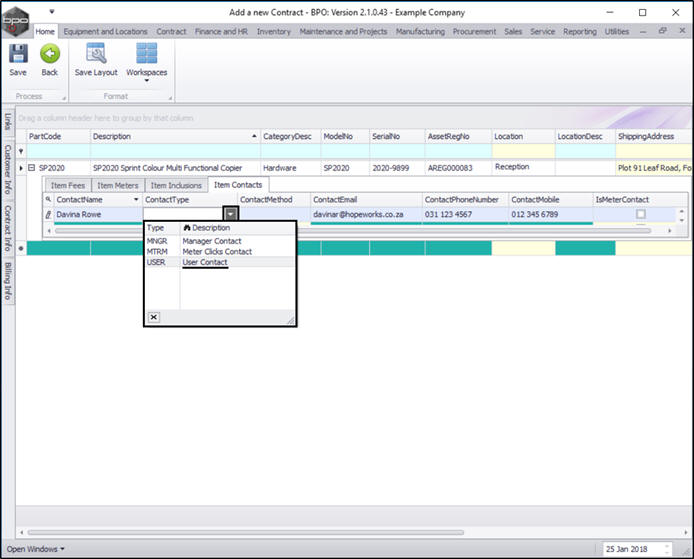Open the Service menu
This screenshot has height=559, width=694.
[543, 31]
